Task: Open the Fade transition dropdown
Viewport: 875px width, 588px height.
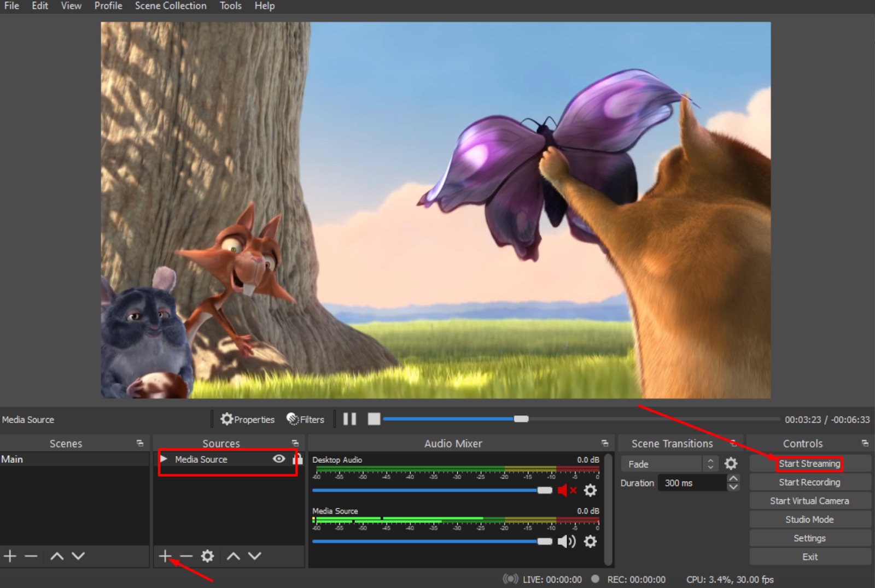Action: click(x=669, y=464)
